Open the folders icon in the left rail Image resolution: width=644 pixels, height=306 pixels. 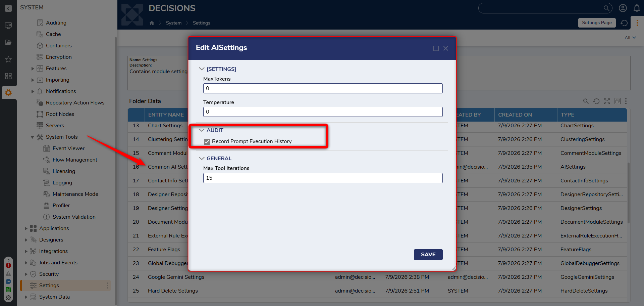8,42
